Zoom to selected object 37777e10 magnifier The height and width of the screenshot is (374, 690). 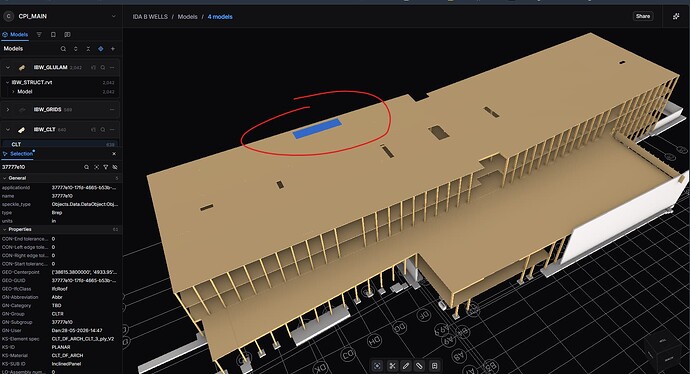[x=87, y=167]
